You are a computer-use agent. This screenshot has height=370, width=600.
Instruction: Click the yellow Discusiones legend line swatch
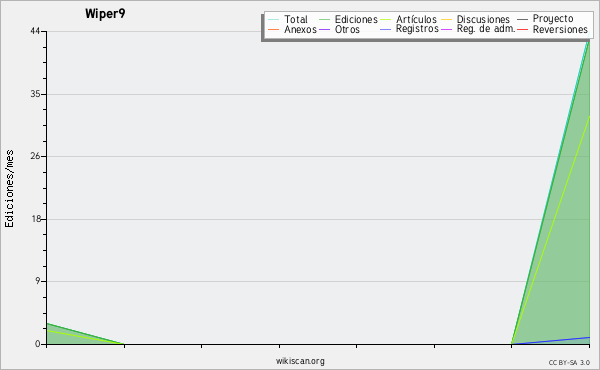447,20
